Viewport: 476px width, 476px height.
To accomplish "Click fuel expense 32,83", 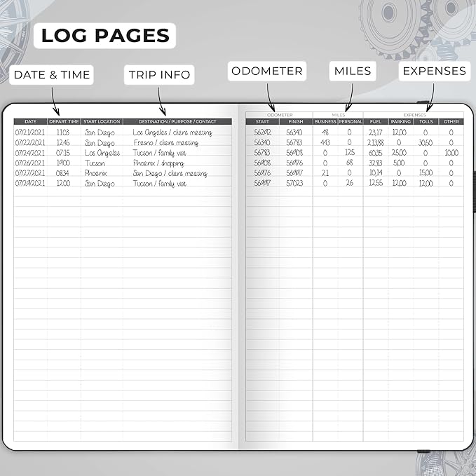I will 376,163.
